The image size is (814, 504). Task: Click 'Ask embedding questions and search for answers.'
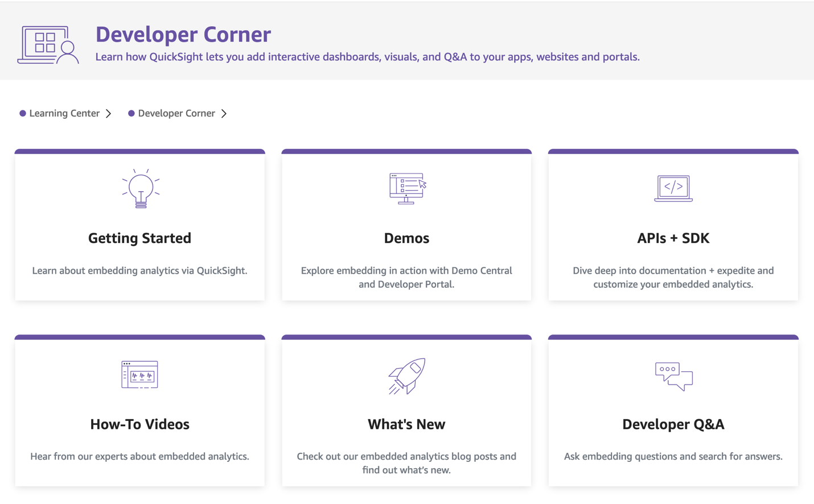tap(673, 456)
